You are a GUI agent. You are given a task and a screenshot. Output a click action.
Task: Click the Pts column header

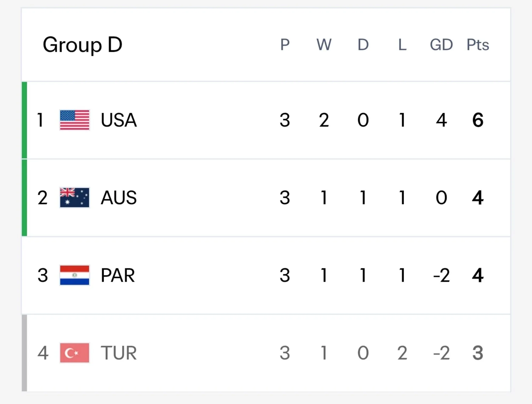pyautogui.click(x=478, y=44)
